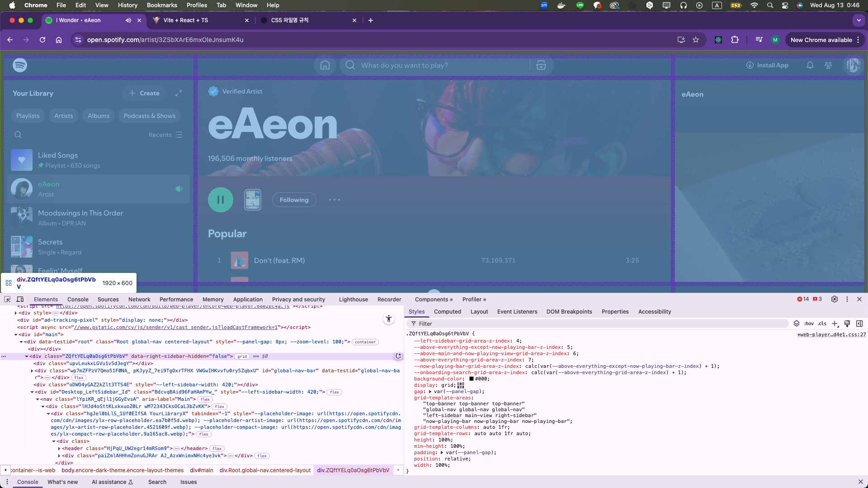
Task: Switch to the Computed styles tab
Action: pyautogui.click(x=447, y=312)
